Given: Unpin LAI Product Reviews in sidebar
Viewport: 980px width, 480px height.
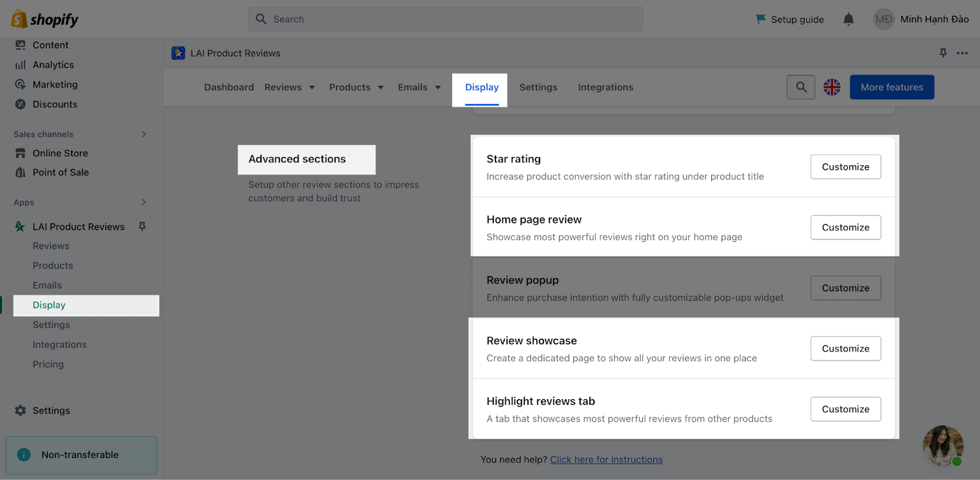Looking at the screenshot, I should click(x=142, y=227).
